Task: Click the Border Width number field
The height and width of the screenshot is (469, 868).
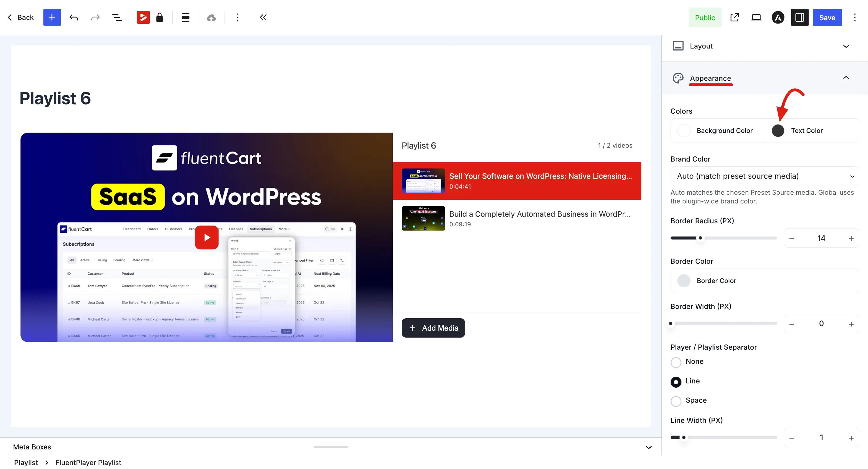Action: (x=821, y=323)
